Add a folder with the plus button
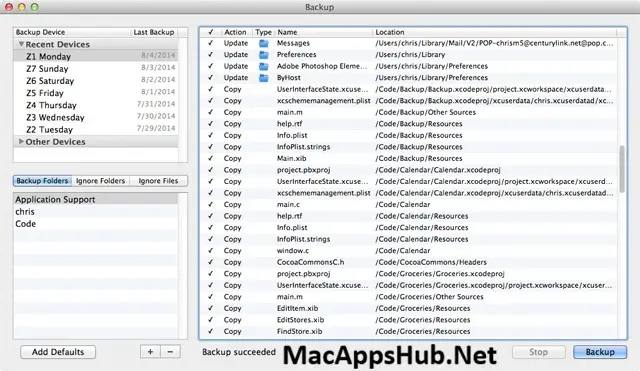Viewport: 640px width, 371px height. (150, 352)
